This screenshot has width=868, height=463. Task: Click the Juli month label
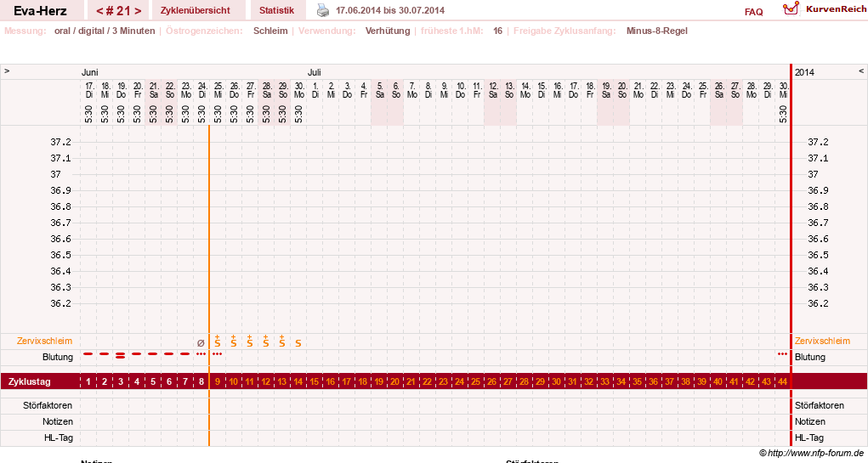coord(315,72)
